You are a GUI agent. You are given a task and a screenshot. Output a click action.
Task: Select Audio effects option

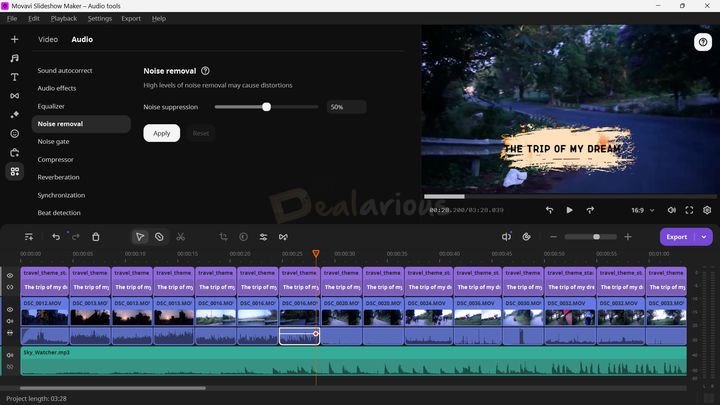click(x=57, y=88)
